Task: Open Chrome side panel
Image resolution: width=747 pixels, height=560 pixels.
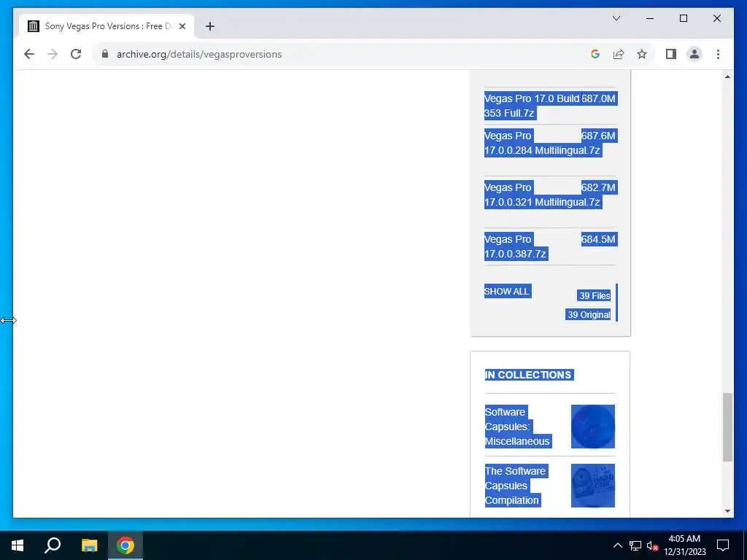Action: [671, 54]
